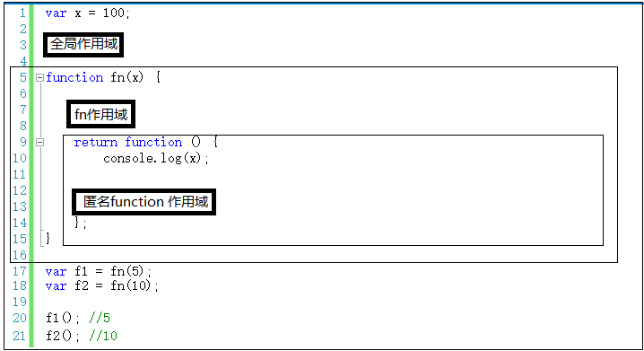The height and width of the screenshot is (351, 644).
Task: Collapse the return function block on line 9
Action: tap(39, 142)
